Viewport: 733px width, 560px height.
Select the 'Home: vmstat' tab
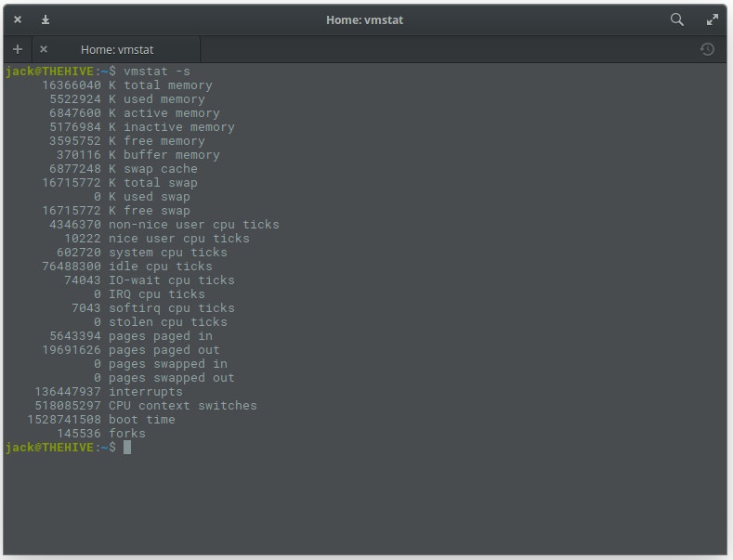(x=117, y=49)
